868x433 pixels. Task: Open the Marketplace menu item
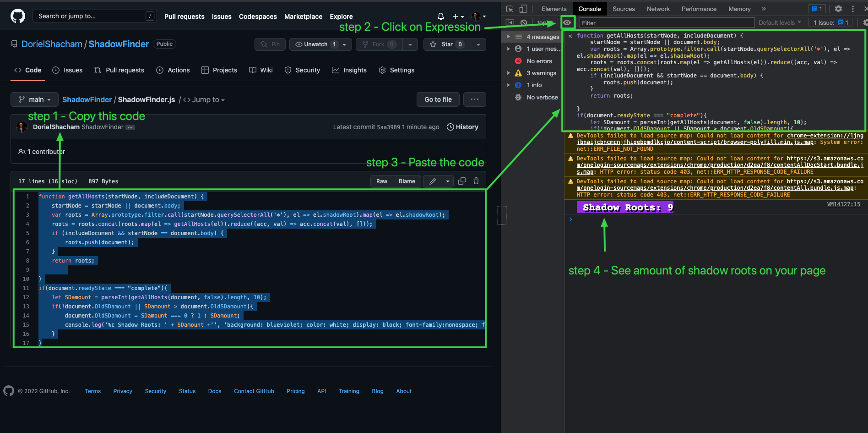pos(303,16)
